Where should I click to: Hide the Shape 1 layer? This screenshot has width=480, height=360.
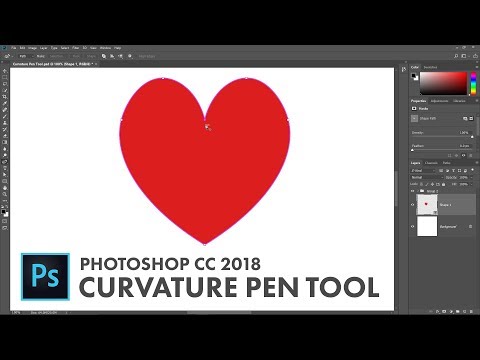413,205
